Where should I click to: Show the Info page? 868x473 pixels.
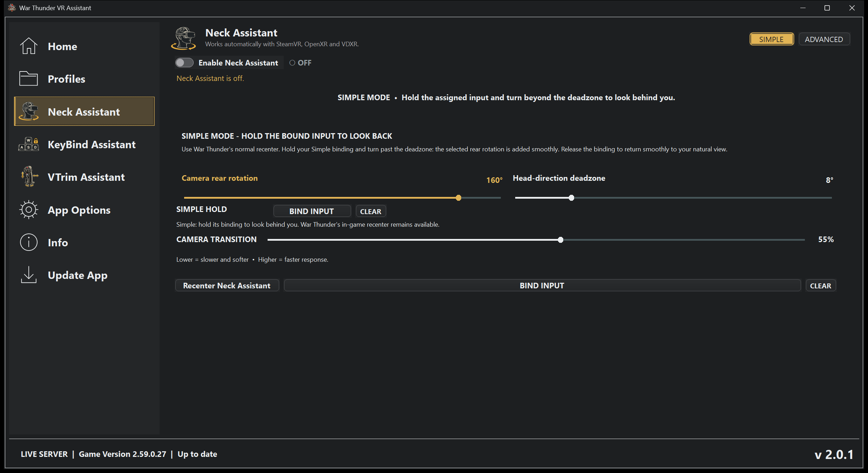84,242
